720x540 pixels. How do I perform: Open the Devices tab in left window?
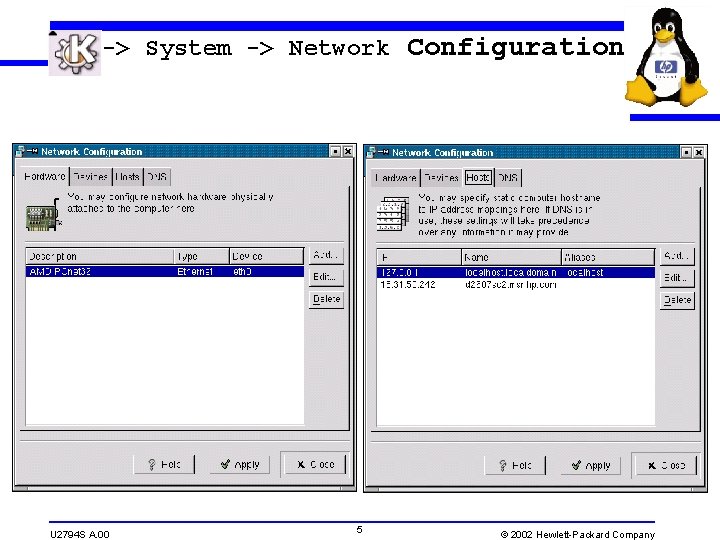(x=90, y=177)
